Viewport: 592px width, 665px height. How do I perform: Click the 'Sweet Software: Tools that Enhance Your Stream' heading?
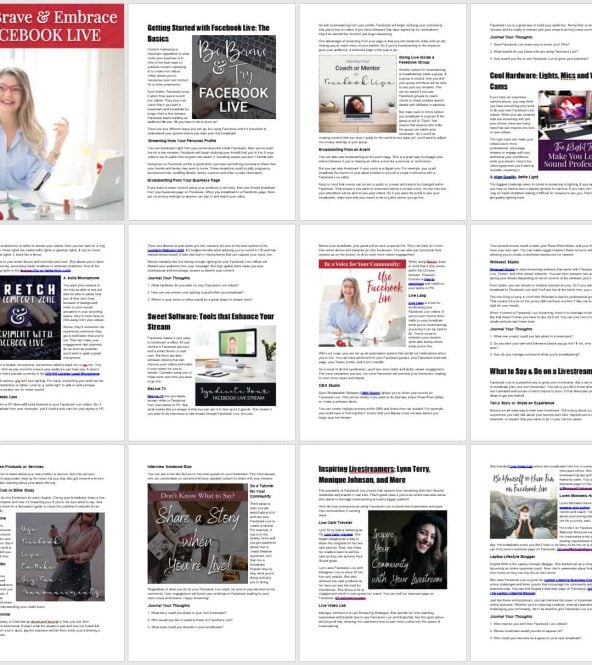(210, 321)
